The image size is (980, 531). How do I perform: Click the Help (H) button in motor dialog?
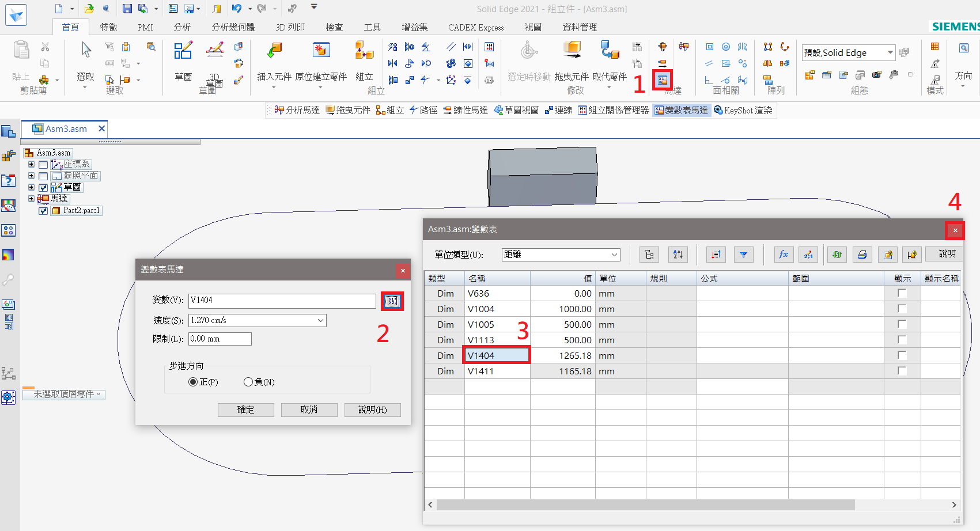[x=372, y=409]
